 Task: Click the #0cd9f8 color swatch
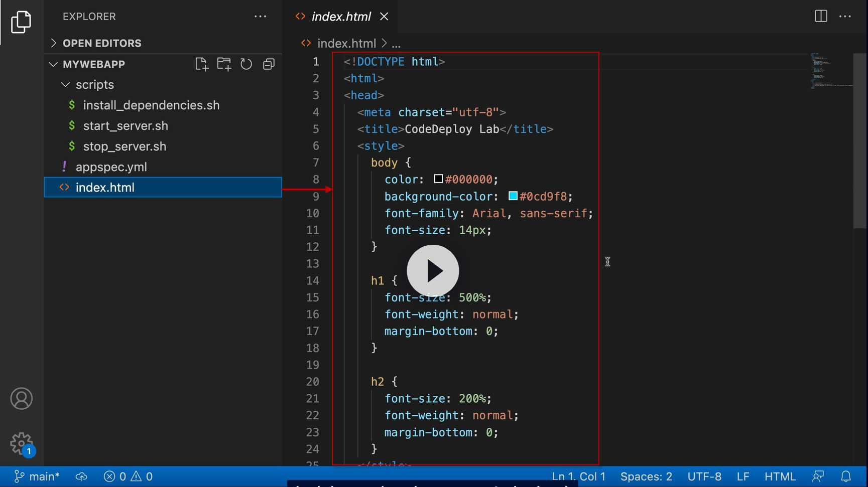pyautogui.click(x=513, y=196)
